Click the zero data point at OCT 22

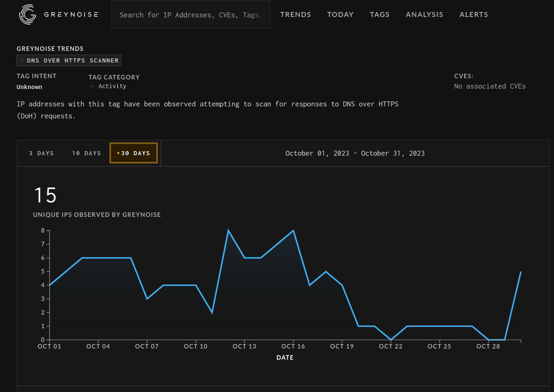point(391,339)
